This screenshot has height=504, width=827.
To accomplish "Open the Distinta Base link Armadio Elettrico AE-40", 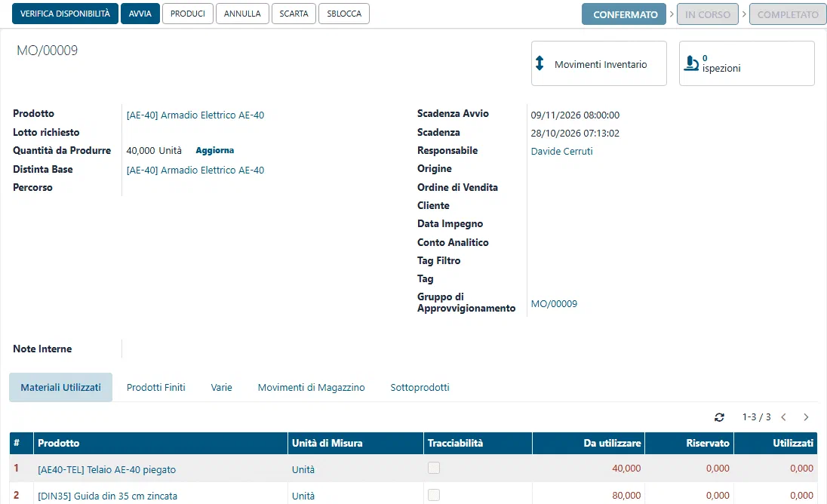I will [x=195, y=171].
